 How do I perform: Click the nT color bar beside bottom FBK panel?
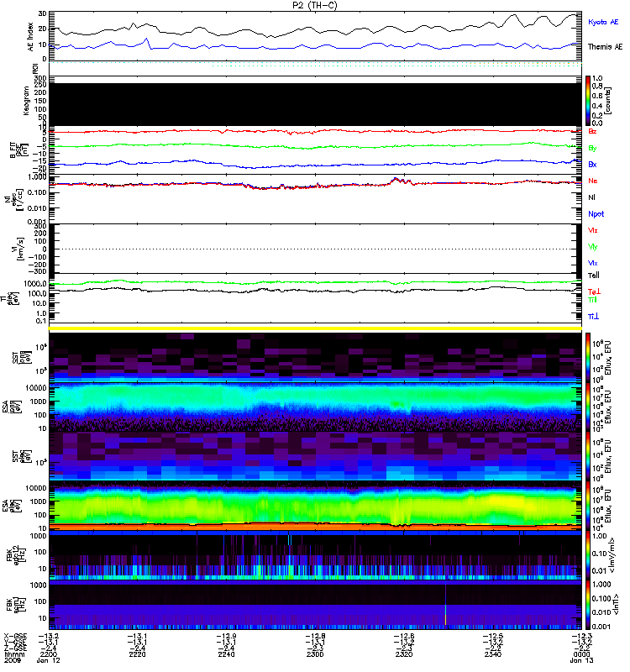(x=588, y=605)
